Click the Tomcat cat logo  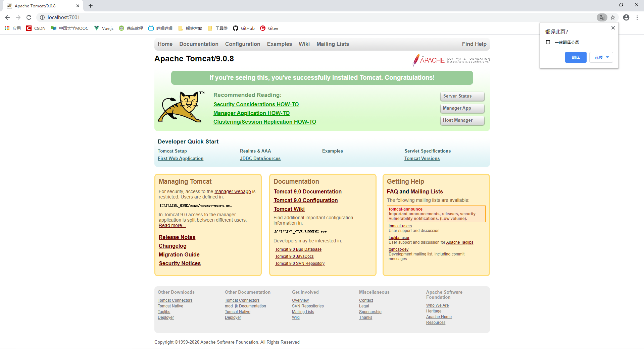point(181,107)
